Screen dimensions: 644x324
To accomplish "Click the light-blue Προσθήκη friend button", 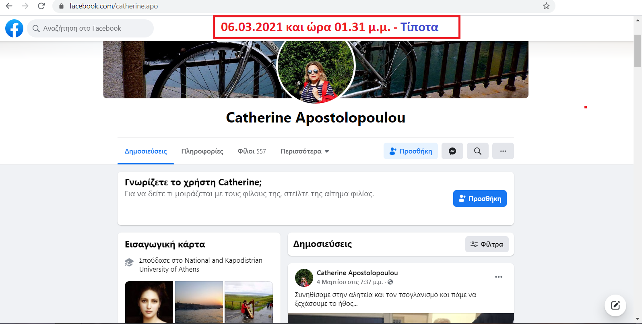I will 411,151.
